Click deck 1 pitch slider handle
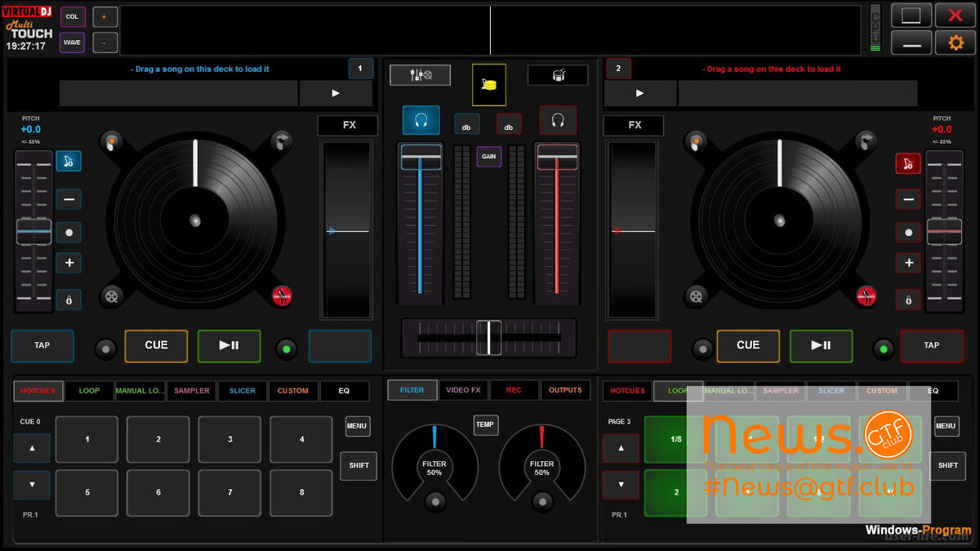This screenshot has height=551, width=980. [33, 232]
